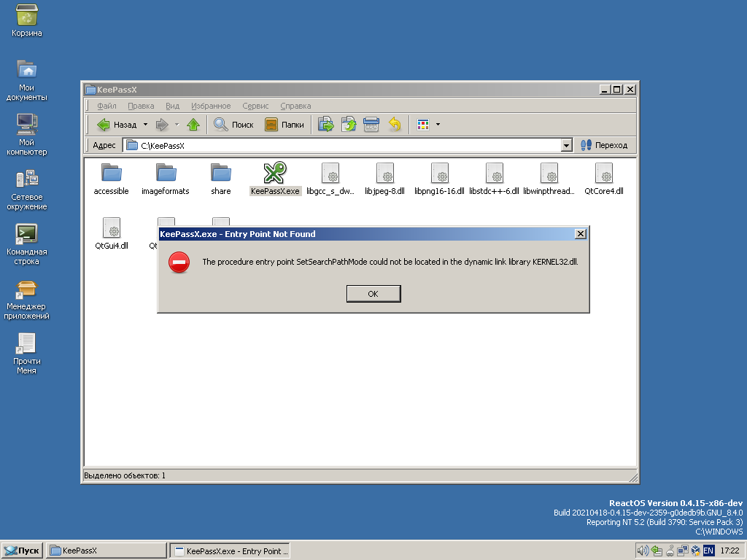Select the QtCore4.dll file
Image resolution: width=747 pixels, height=560 pixels.
click(x=603, y=179)
